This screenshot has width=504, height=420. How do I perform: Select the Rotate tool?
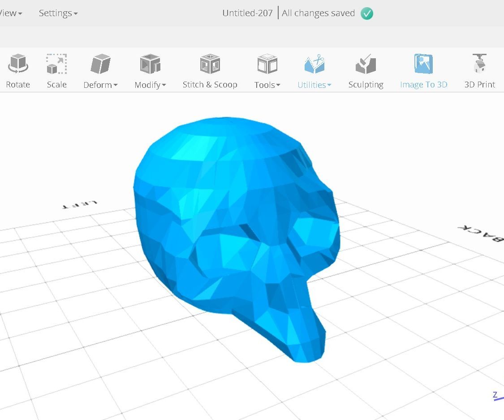pos(18,69)
